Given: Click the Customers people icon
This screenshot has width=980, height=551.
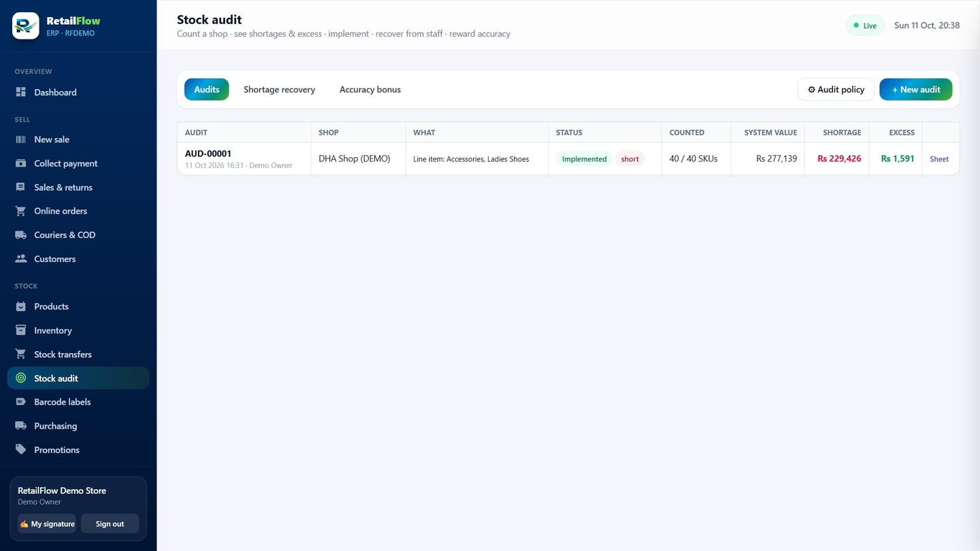Looking at the screenshot, I should [21, 258].
